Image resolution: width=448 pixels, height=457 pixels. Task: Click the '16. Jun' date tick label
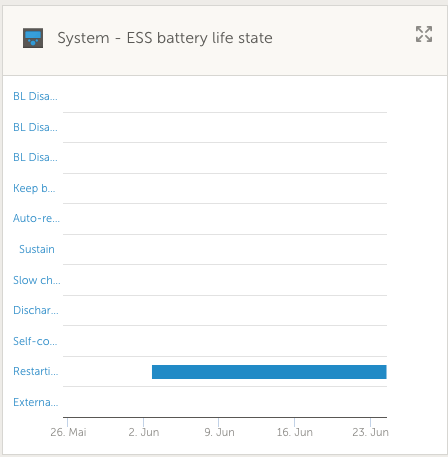tap(295, 432)
